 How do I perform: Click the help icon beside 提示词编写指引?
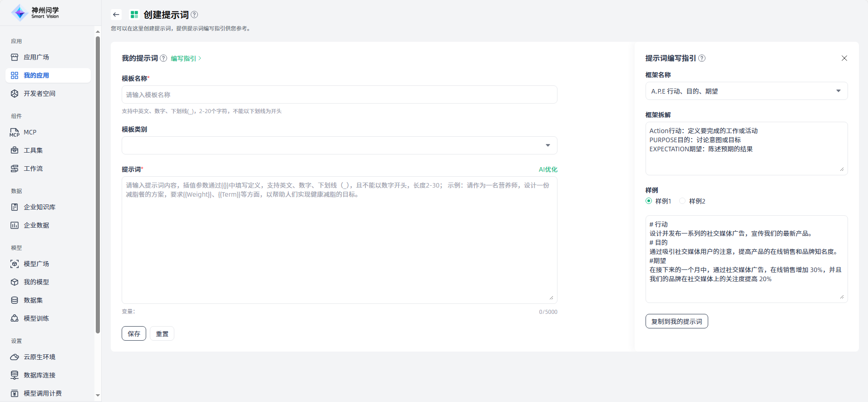[x=702, y=58]
